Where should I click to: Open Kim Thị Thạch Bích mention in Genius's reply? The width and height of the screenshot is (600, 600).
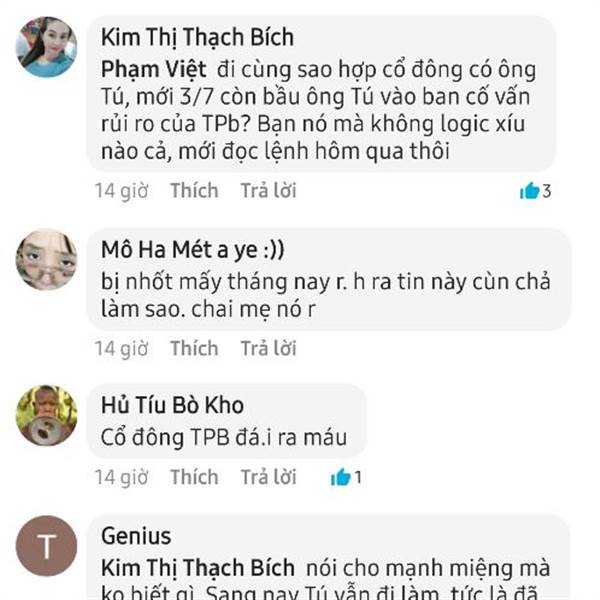pos(198,568)
